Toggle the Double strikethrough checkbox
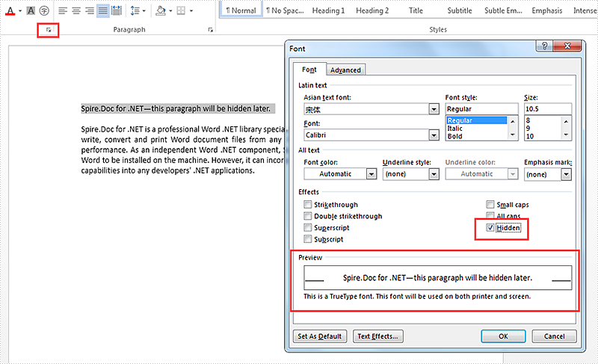Screen dimensions: 598x364 (x=308, y=216)
